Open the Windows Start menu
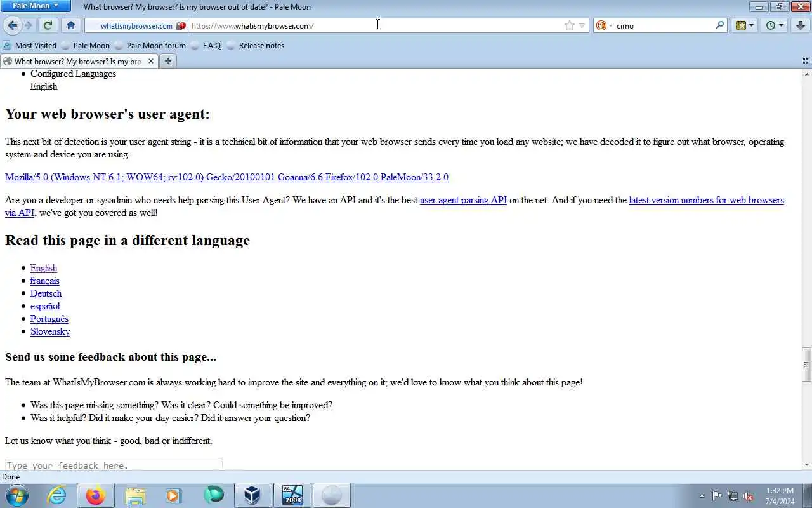 [16, 495]
